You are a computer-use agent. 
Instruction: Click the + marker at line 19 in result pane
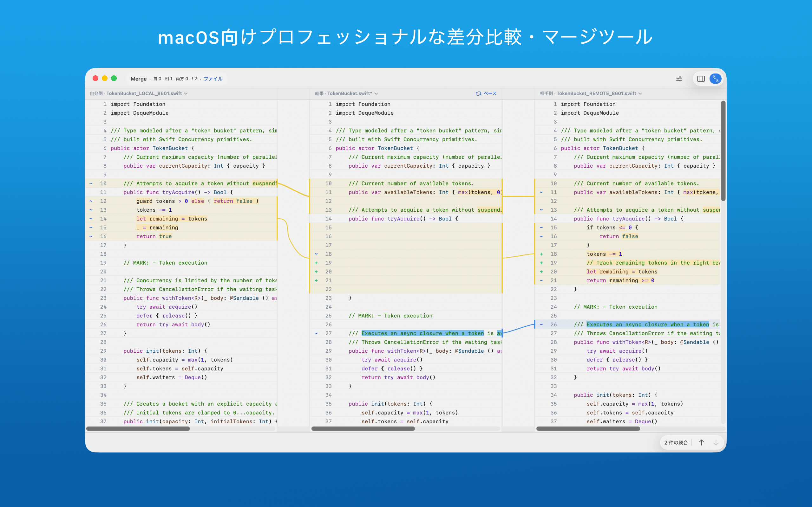317,263
